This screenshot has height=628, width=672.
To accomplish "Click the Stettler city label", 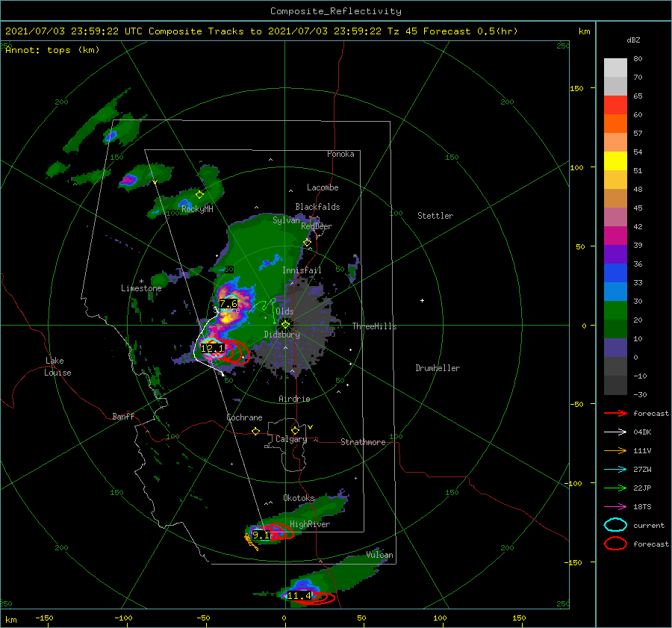I will point(435,216).
